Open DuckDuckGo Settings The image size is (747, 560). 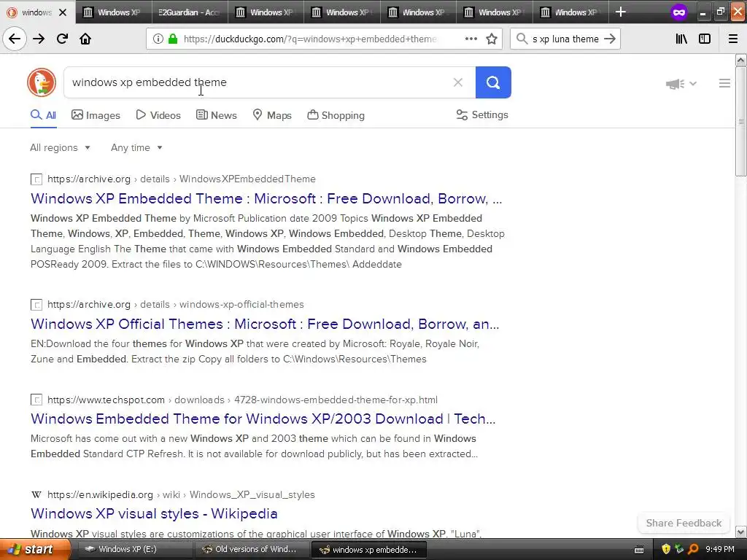point(482,114)
